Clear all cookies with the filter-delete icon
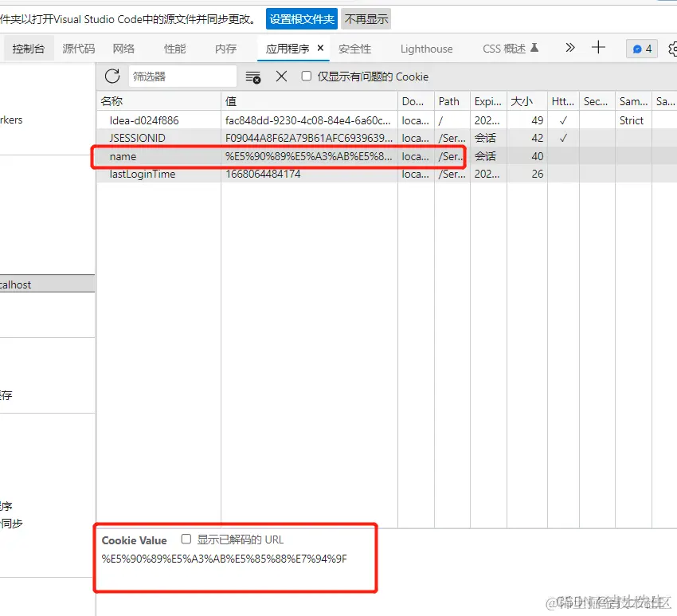The height and width of the screenshot is (616, 677). (x=253, y=77)
